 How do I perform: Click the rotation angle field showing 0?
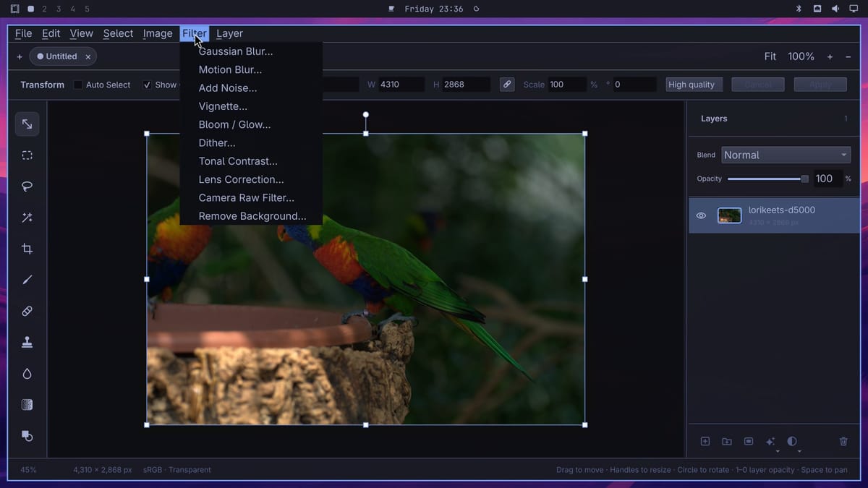634,85
